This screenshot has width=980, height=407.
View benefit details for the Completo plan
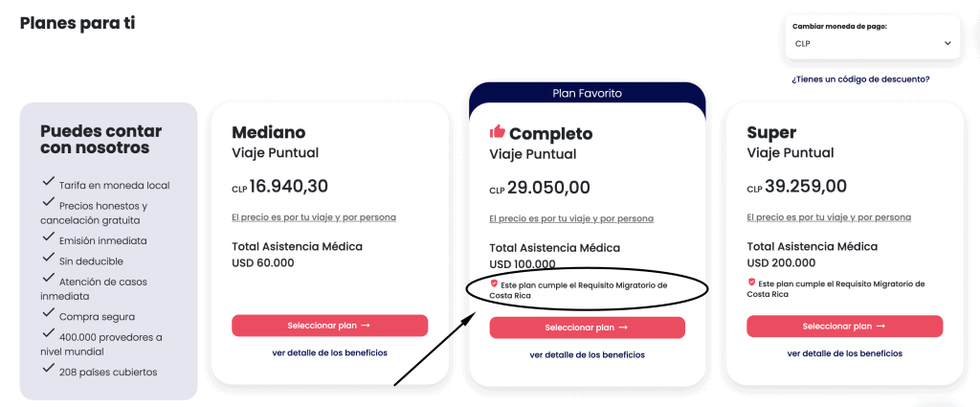(x=587, y=354)
